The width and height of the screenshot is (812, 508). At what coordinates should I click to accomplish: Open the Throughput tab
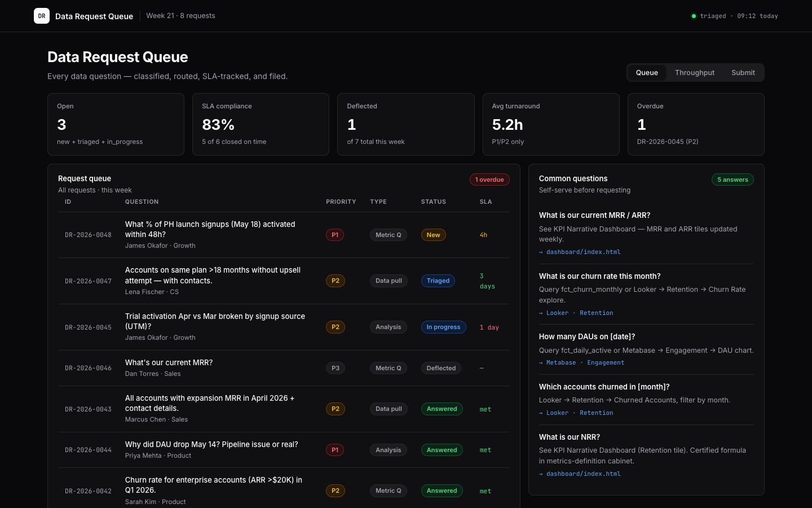click(x=694, y=73)
